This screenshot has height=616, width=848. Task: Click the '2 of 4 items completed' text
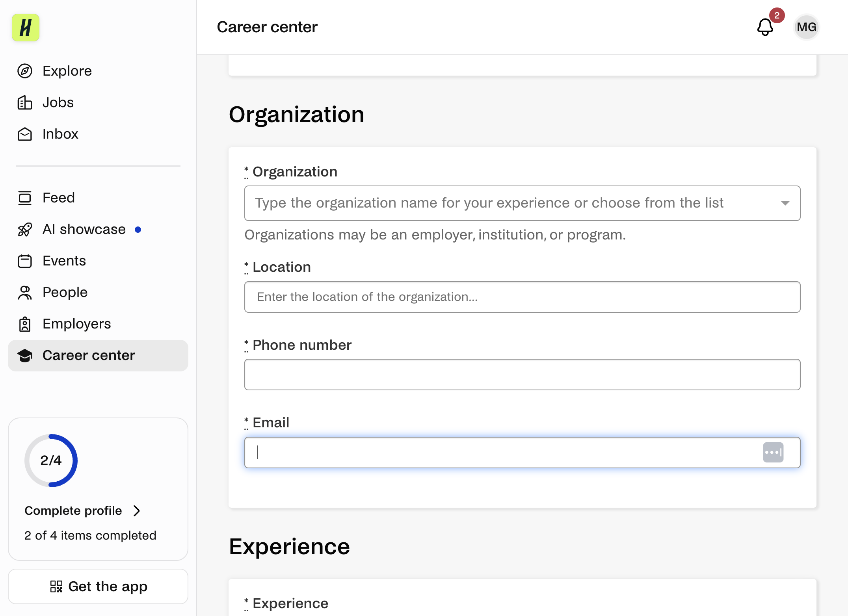click(x=90, y=536)
